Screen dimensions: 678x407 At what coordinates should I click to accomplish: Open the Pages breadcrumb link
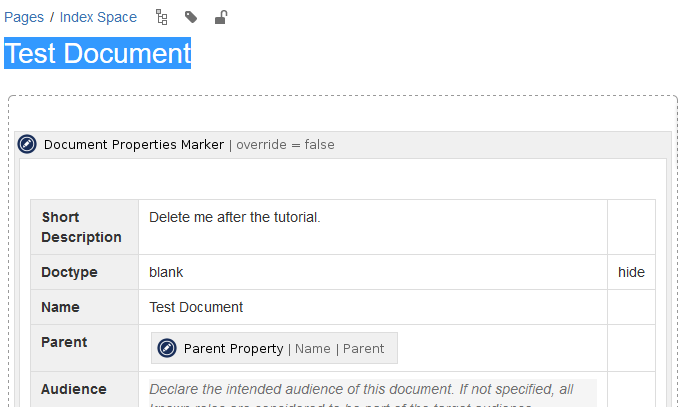24,17
